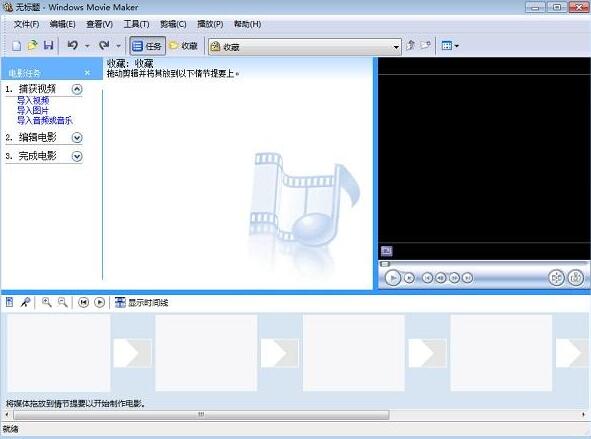Click the Undo arrow icon
This screenshot has height=439, width=591.
73,46
